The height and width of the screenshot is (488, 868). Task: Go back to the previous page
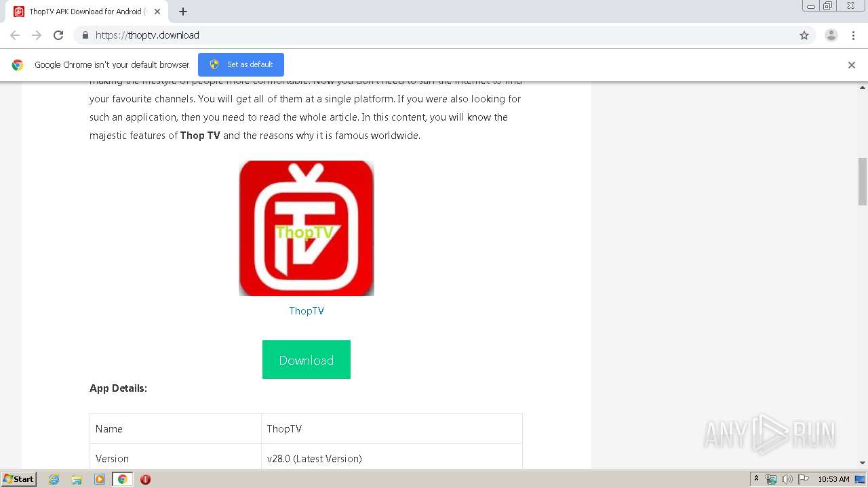pyautogui.click(x=15, y=35)
